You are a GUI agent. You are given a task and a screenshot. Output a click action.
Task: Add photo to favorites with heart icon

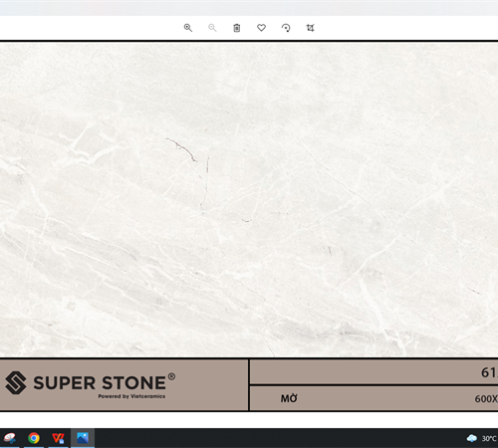point(261,28)
